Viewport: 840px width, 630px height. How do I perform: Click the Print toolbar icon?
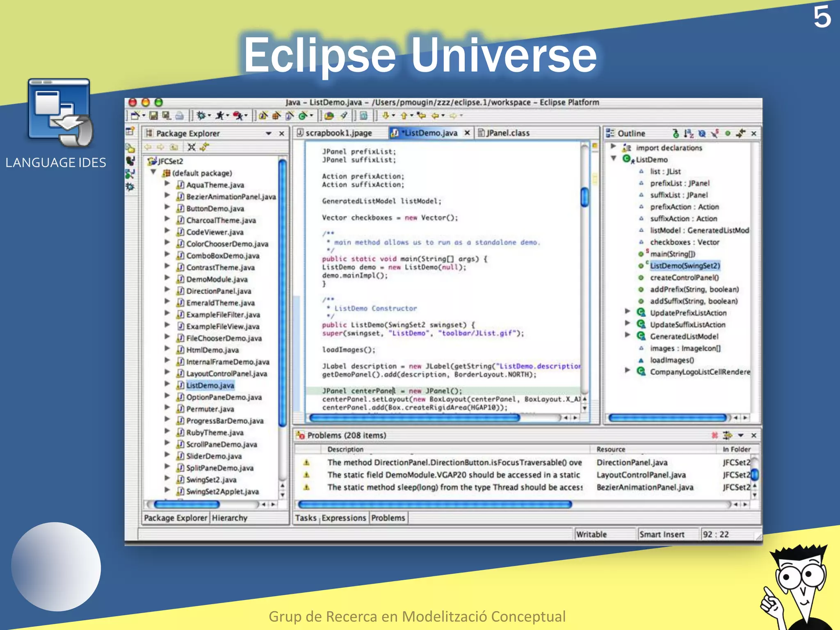coord(179,116)
